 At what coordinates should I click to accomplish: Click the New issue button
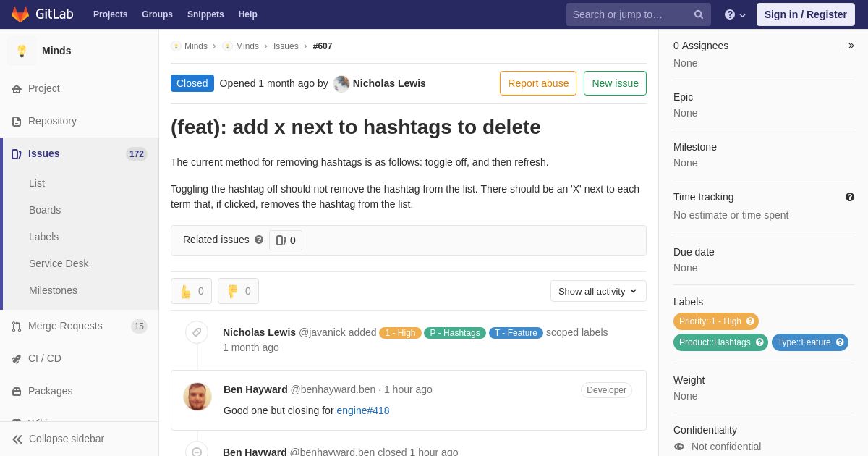coord(615,83)
